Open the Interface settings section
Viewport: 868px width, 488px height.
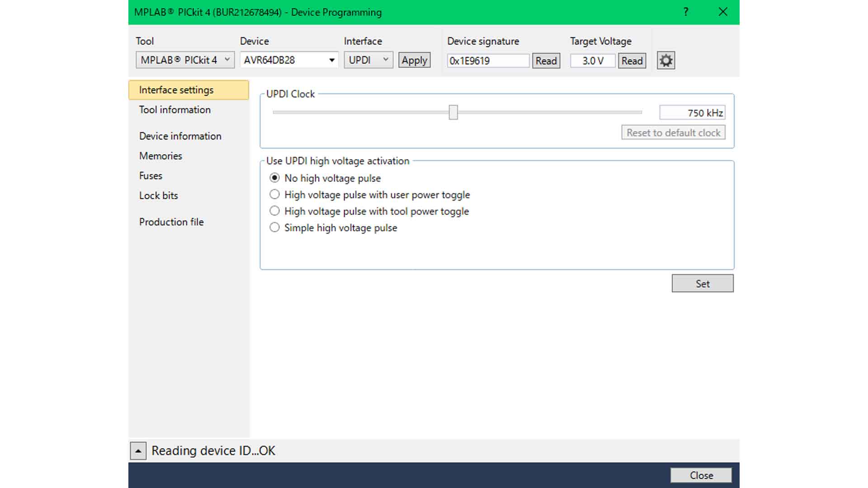(189, 90)
